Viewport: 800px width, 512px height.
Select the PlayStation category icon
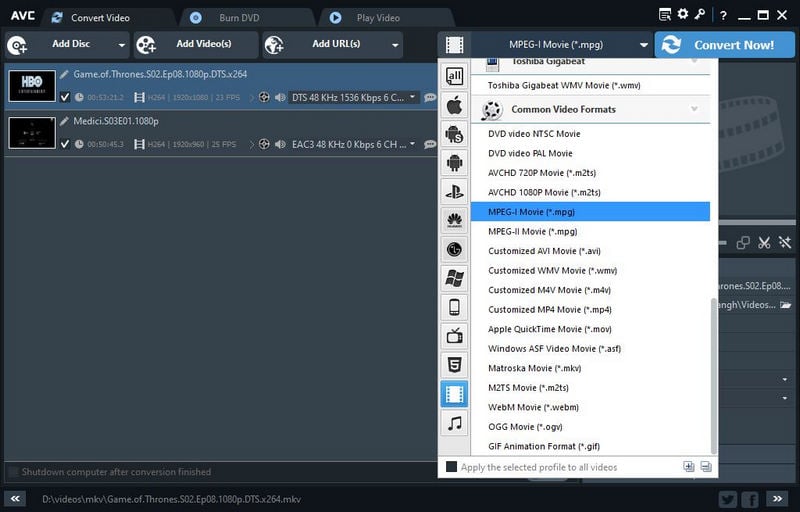pyautogui.click(x=454, y=192)
